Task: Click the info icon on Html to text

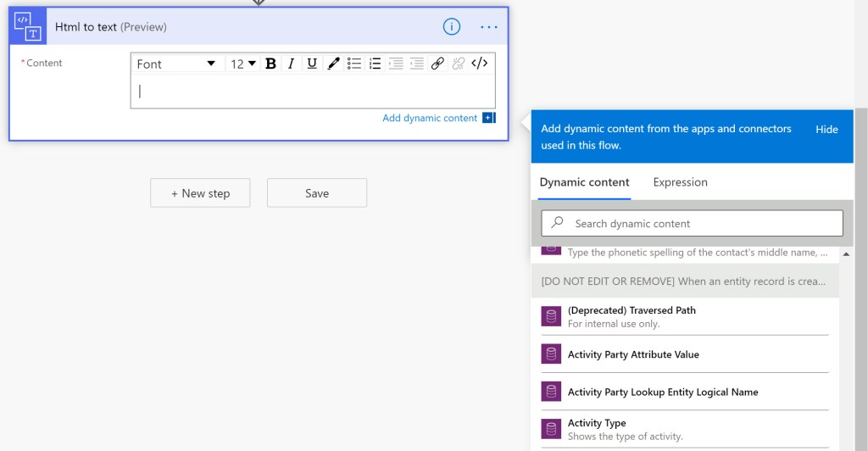Action: tap(452, 27)
